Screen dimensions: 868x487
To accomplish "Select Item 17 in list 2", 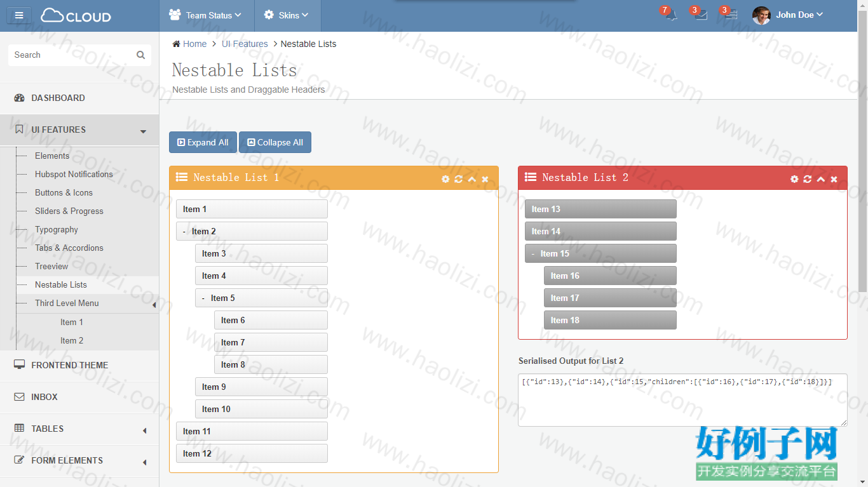I will coord(610,298).
